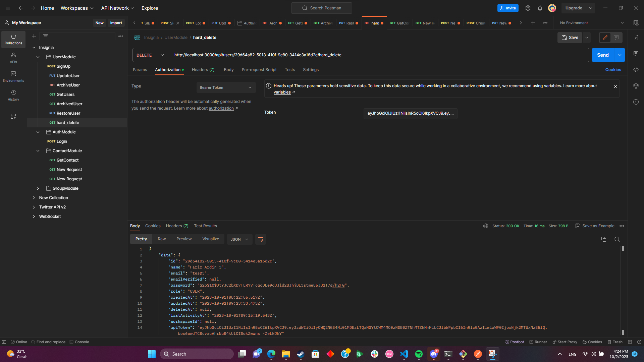Screen dimensions: 644x362
Task: Toggle word wrap in the response viewer
Action: 261,239
